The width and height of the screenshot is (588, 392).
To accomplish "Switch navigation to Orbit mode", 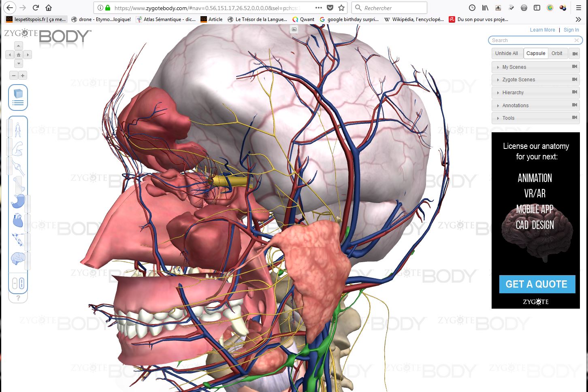I will (x=557, y=53).
